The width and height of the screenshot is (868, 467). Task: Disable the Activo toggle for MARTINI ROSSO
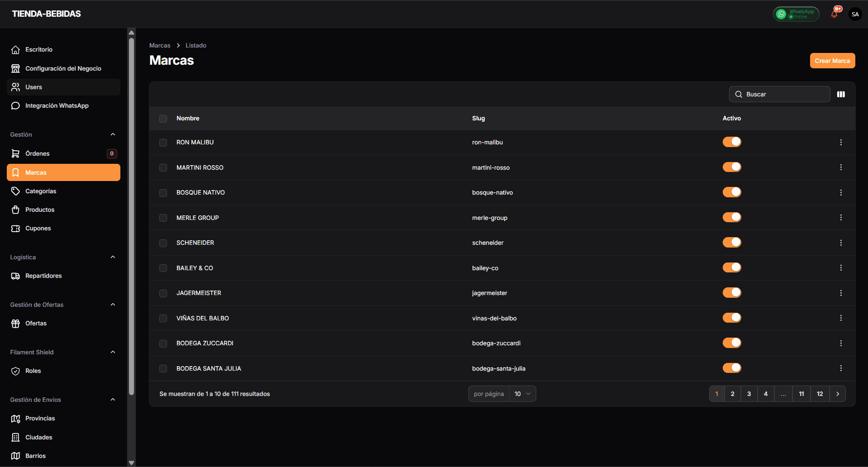pyautogui.click(x=731, y=167)
